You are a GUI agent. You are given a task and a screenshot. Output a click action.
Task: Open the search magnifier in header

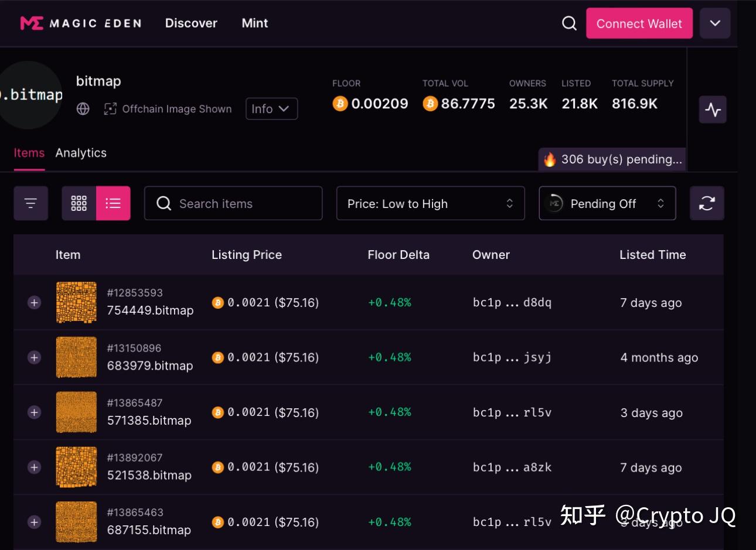point(569,23)
